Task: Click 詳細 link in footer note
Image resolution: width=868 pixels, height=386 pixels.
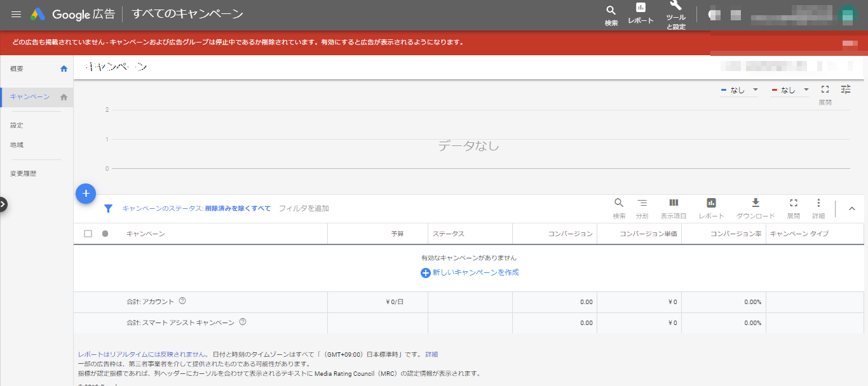Action: 431,354
